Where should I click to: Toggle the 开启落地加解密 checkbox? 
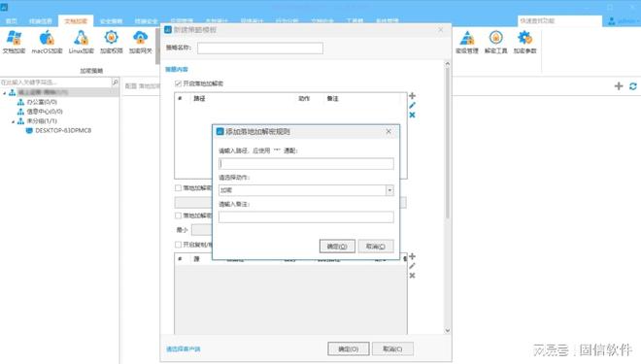point(178,83)
